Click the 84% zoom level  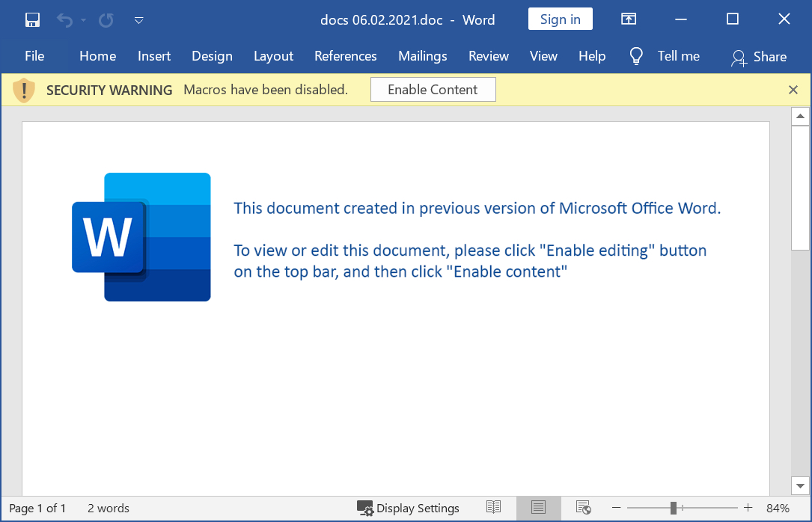[778, 509]
